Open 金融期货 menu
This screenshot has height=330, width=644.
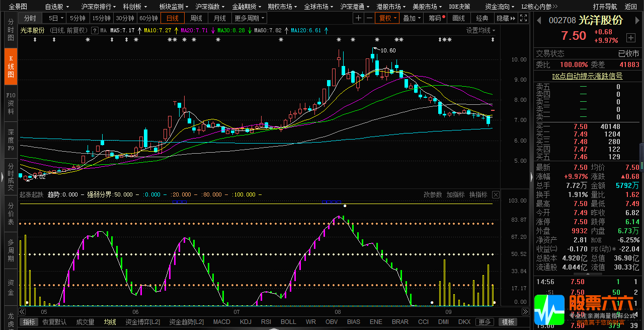point(246,7)
